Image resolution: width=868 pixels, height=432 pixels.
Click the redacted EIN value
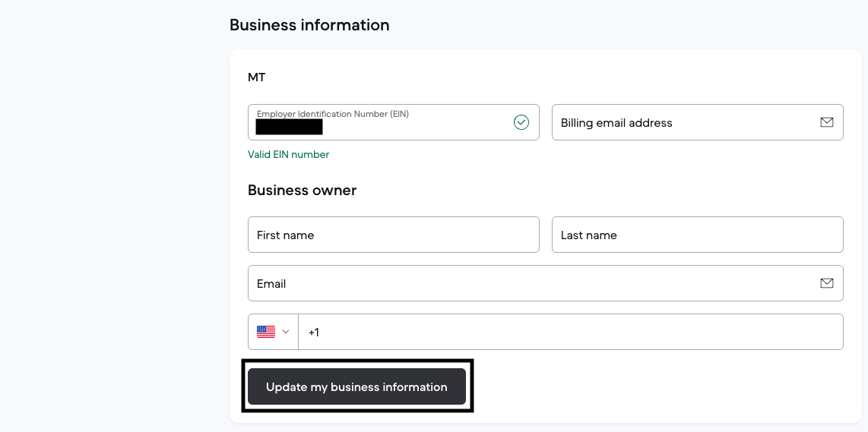click(289, 127)
